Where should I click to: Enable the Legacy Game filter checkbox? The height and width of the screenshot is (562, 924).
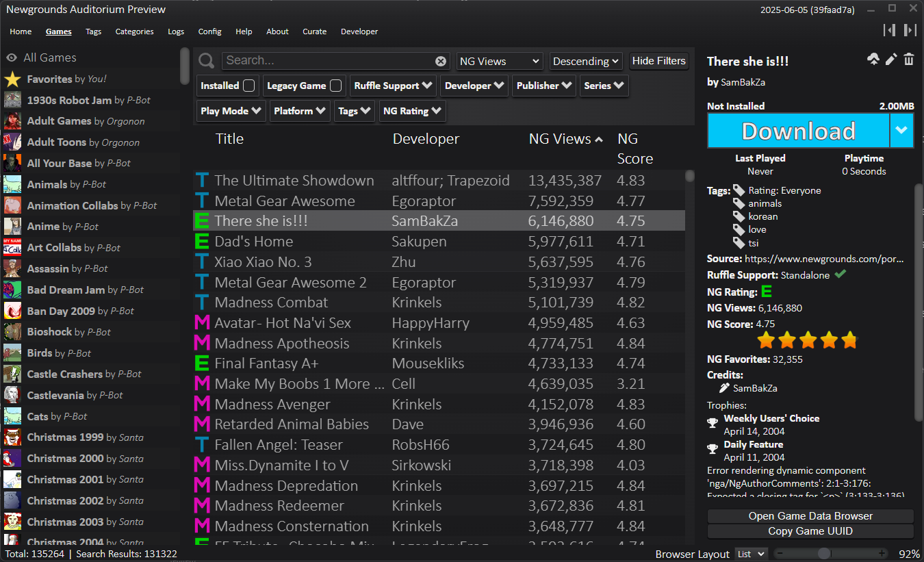point(335,86)
